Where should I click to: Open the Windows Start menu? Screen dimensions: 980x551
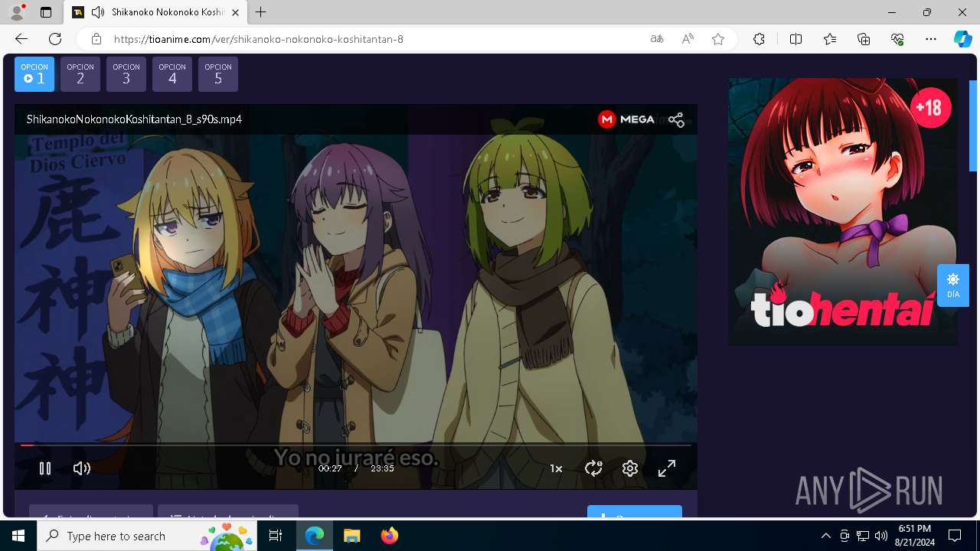18,536
